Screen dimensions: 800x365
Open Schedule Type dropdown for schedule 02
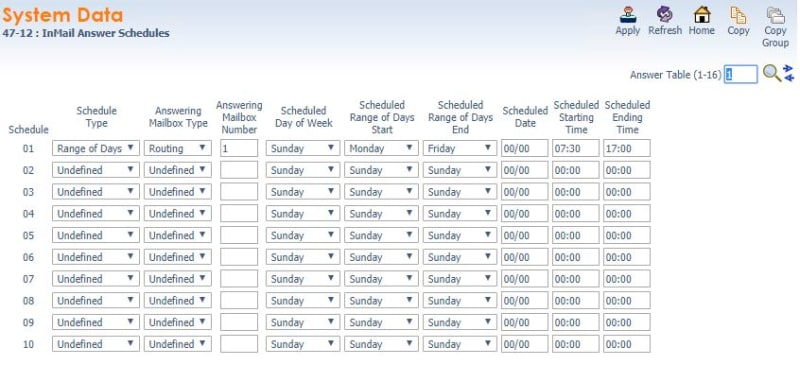point(95,170)
